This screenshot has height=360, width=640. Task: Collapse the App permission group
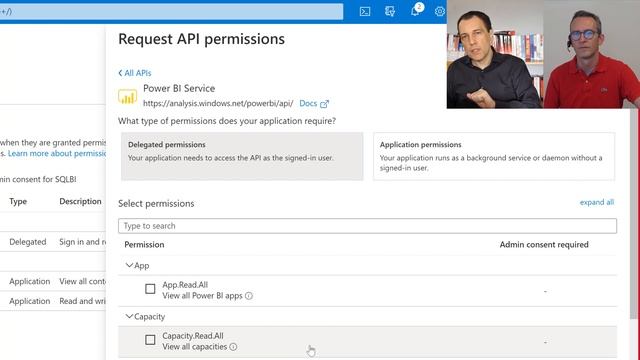point(129,265)
